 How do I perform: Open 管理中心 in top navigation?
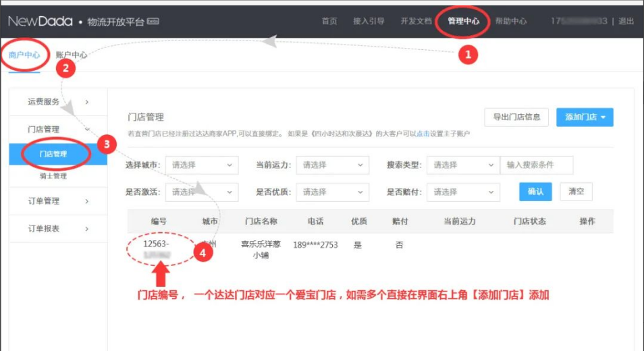click(x=463, y=22)
